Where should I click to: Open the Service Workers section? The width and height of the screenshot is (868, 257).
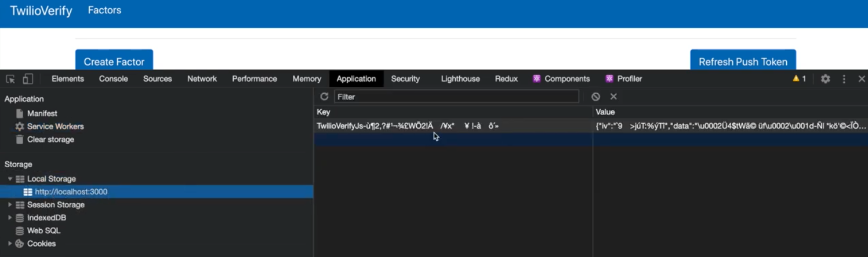[55, 126]
